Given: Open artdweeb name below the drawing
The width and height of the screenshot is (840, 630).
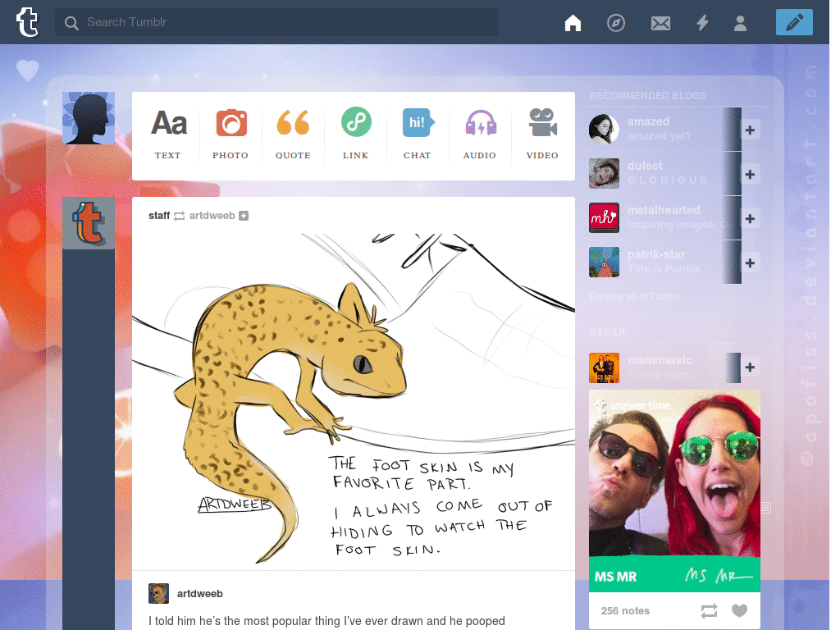Looking at the screenshot, I should (x=200, y=594).
